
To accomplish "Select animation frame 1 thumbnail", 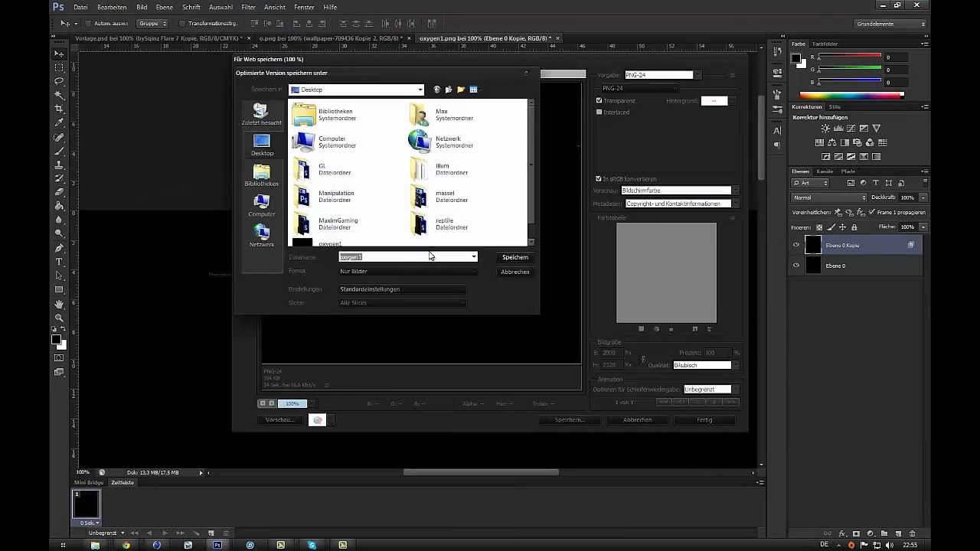I will click(x=86, y=505).
